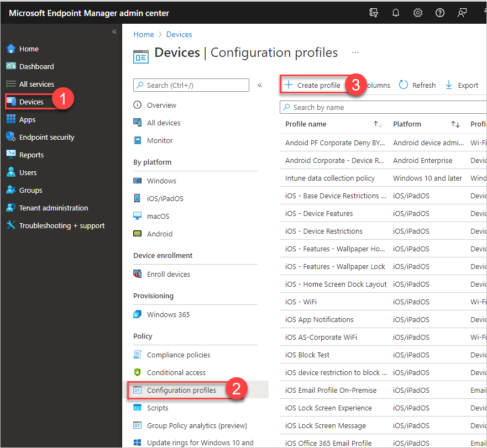This screenshot has height=448, width=487.
Task: Click the Home breadcrumb link
Action: coord(144,34)
